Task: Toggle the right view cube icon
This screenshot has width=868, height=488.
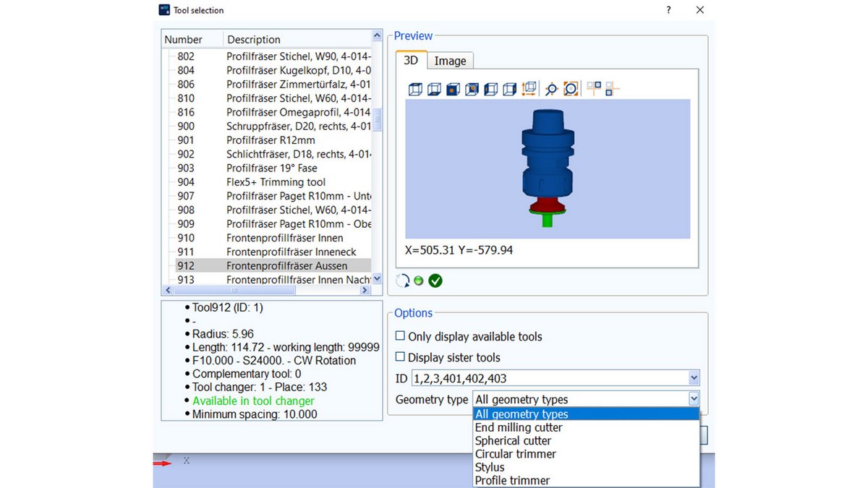Action: click(509, 88)
